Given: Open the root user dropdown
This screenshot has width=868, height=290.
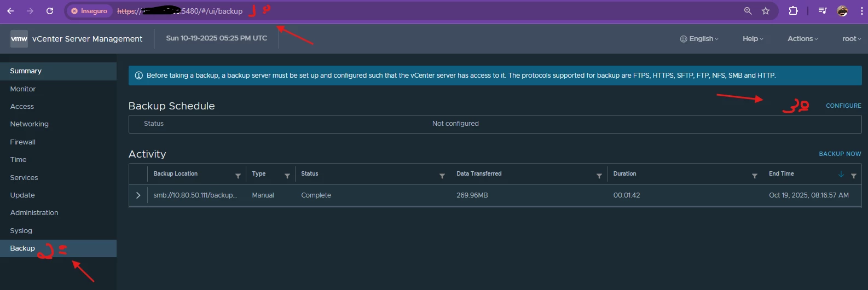Looking at the screenshot, I should coord(852,39).
